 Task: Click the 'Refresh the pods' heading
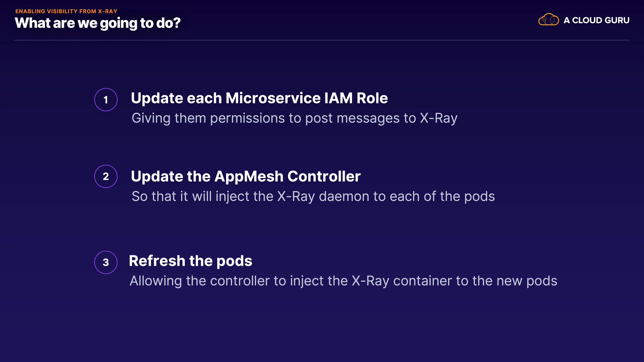[x=190, y=261]
